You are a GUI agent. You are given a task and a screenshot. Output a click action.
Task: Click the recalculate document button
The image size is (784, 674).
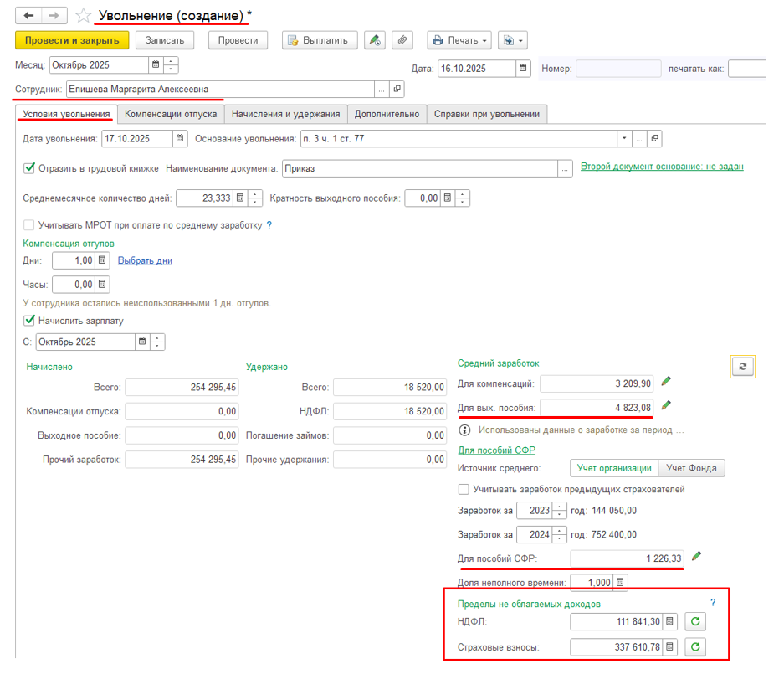pyautogui.click(x=742, y=366)
